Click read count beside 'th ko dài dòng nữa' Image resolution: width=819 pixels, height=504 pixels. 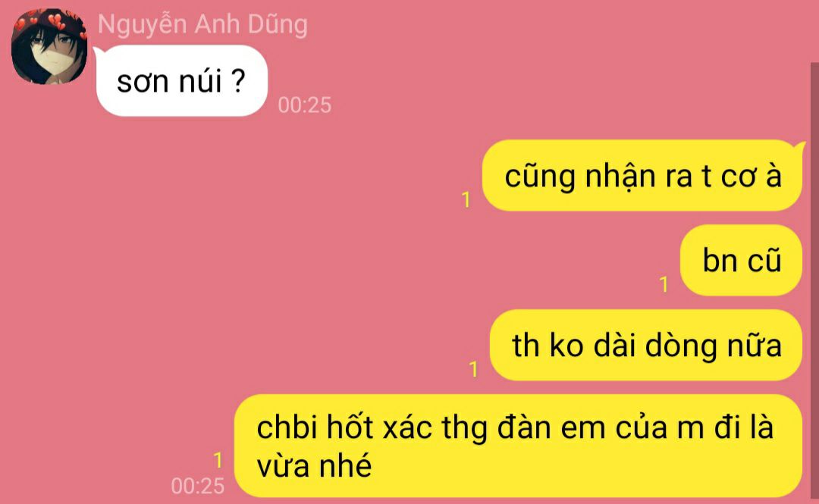point(474,369)
